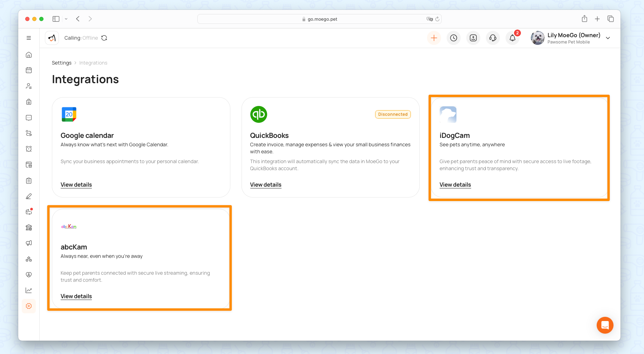Click the Integrations breadcrumb text

pyautogui.click(x=93, y=63)
